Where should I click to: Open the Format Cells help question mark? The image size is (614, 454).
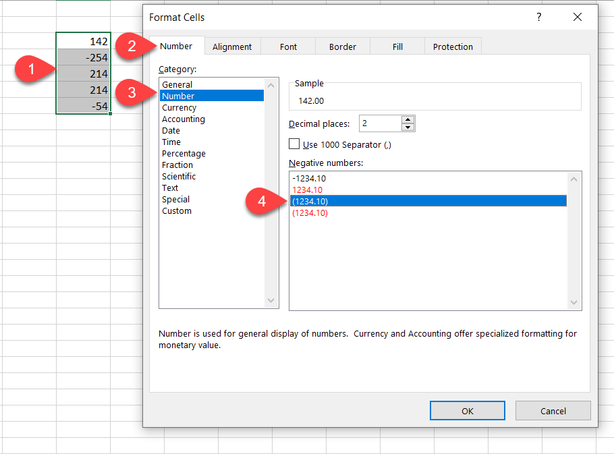pos(539,17)
